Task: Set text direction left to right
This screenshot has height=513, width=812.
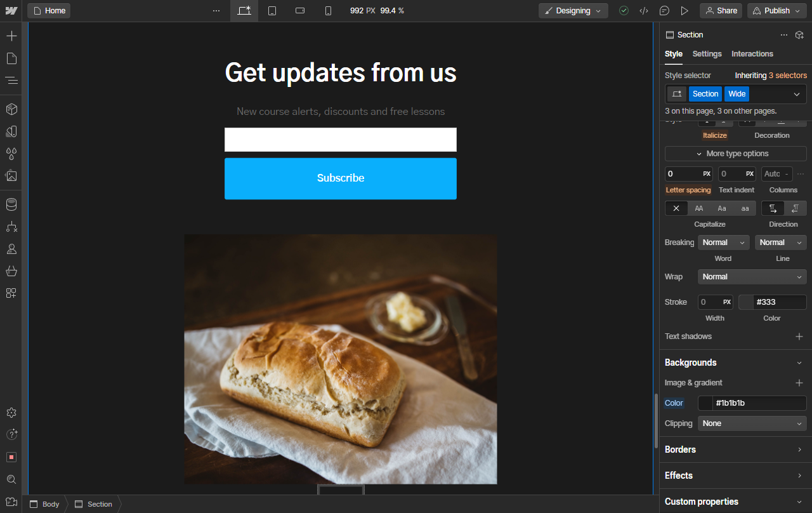Action: point(773,208)
